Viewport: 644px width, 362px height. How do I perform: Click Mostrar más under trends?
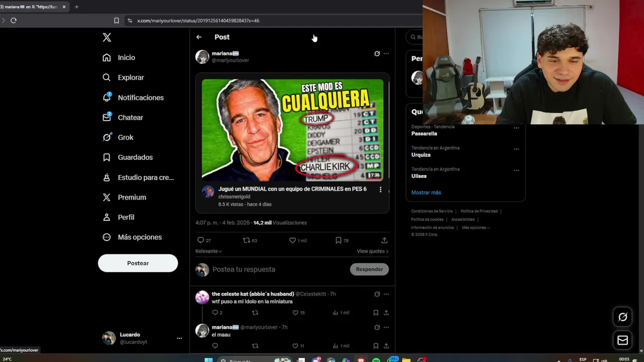[x=426, y=193]
